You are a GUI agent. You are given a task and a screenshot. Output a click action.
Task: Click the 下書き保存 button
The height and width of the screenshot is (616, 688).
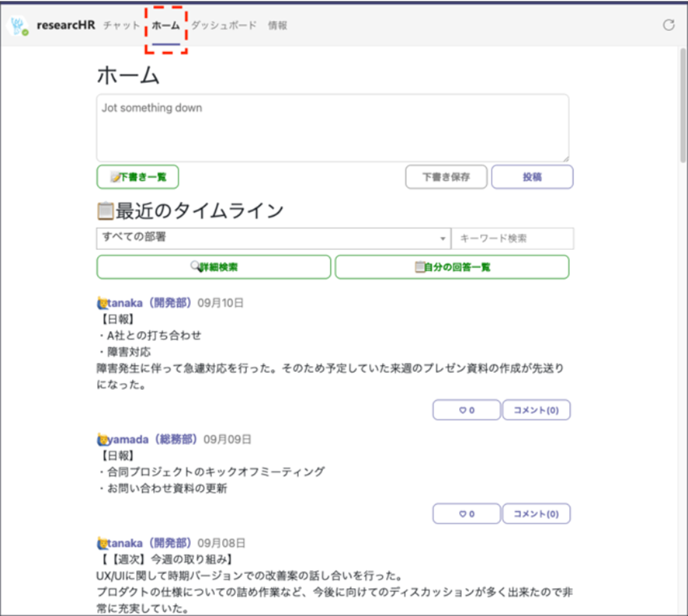click(447, 177)
